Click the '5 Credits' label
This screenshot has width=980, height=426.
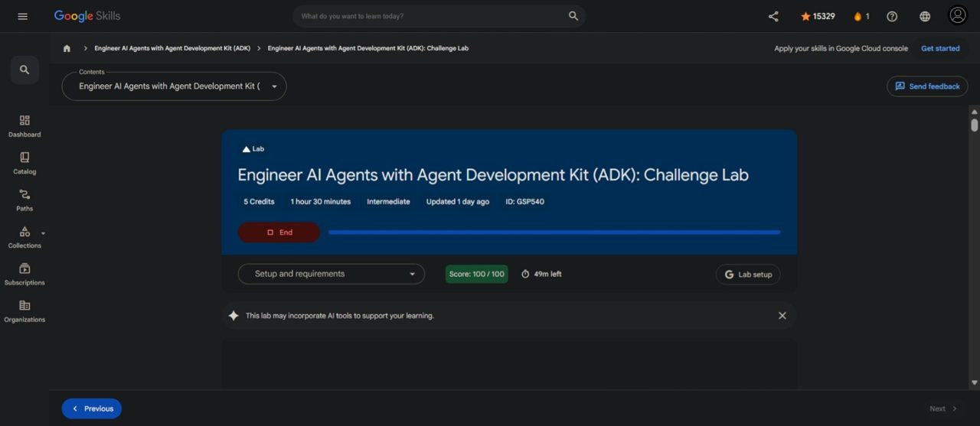(x=259, y=202)
